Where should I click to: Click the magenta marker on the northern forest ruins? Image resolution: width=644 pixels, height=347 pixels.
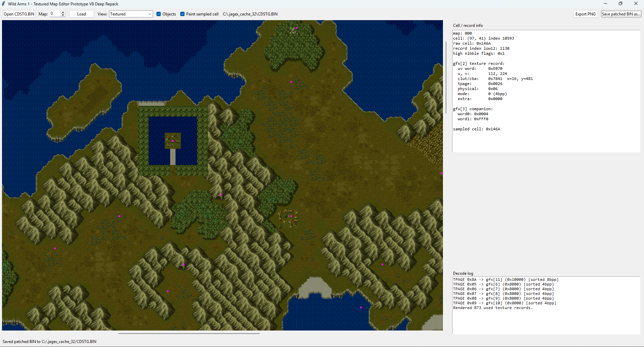pos(296,28)
